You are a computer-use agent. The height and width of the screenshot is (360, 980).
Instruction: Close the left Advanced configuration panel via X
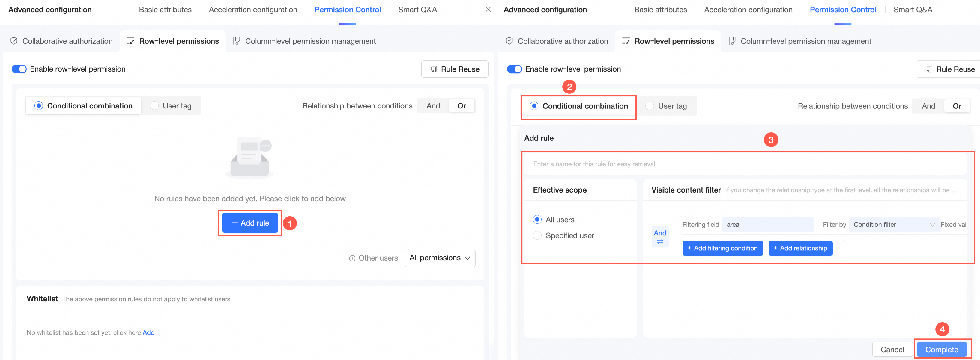point(488,10)
